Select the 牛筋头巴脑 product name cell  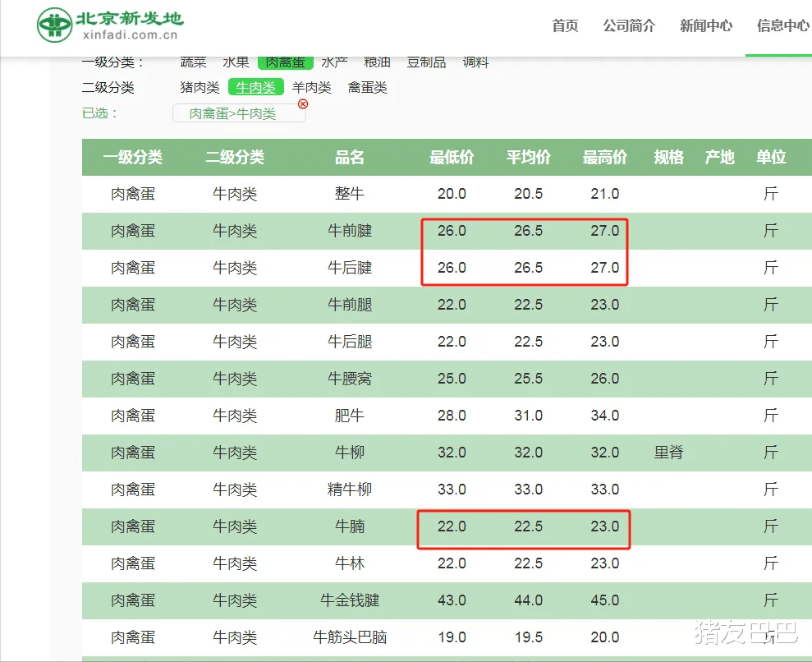click(350, 637)
